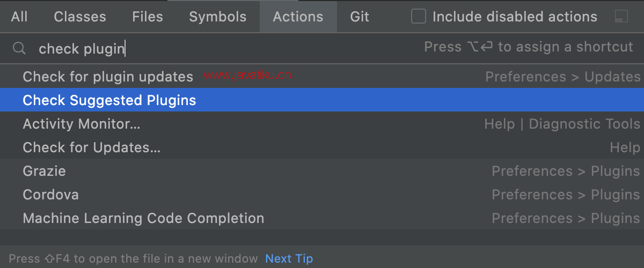Enable Include disabled actions checkbox
Screen dimensions: 644x268
point(419,17)
